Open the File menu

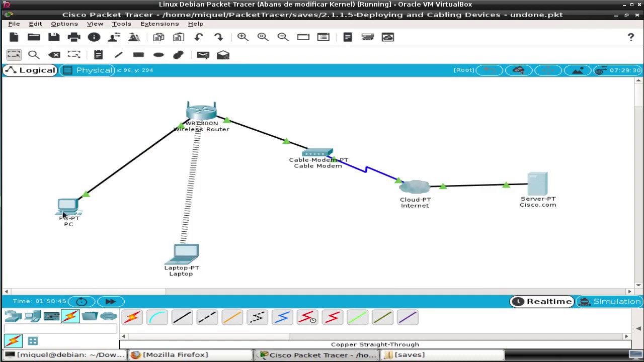click(x=14, y=24)
